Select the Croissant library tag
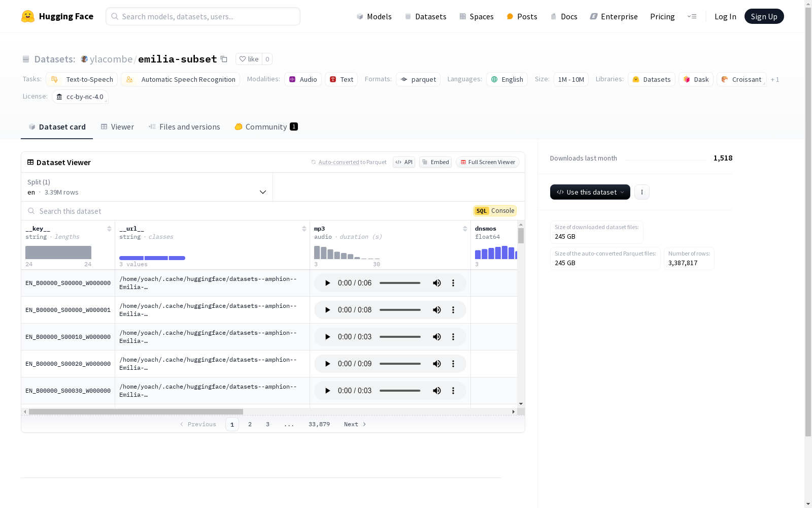 point(741,79)
